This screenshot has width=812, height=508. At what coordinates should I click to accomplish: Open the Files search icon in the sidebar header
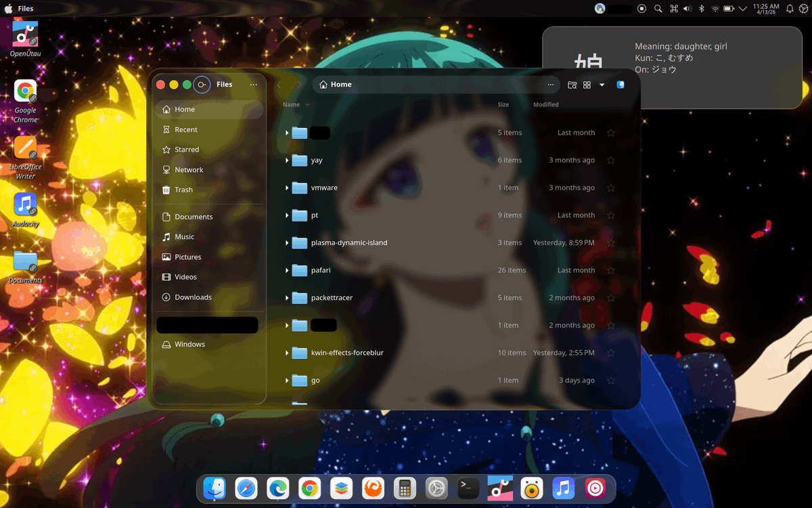pos(202,85)
